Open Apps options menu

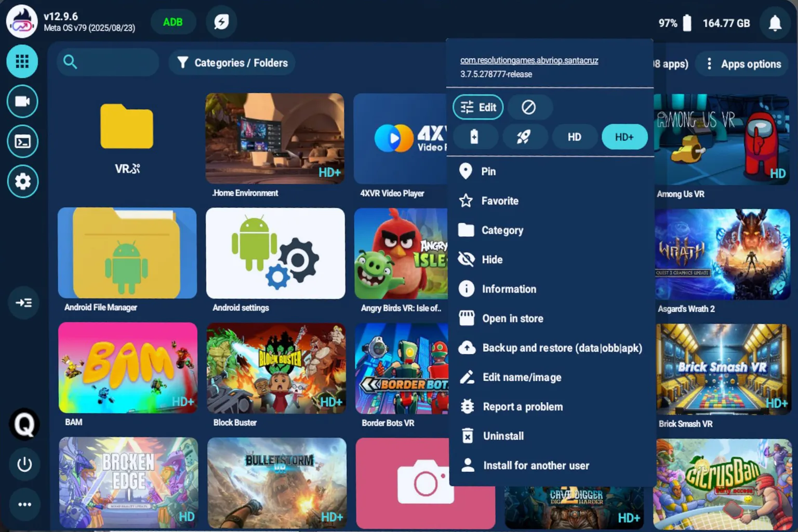[742, 64]
